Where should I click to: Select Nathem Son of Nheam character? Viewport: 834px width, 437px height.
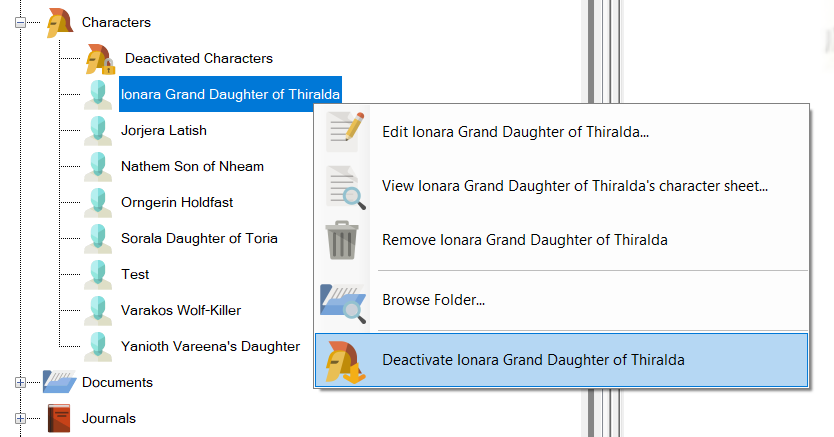pos(191,166)
